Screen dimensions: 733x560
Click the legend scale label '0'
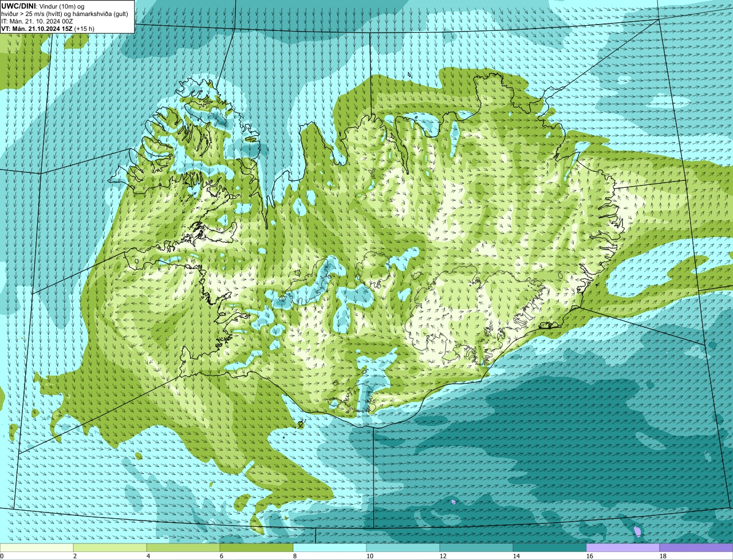[2, 556]
